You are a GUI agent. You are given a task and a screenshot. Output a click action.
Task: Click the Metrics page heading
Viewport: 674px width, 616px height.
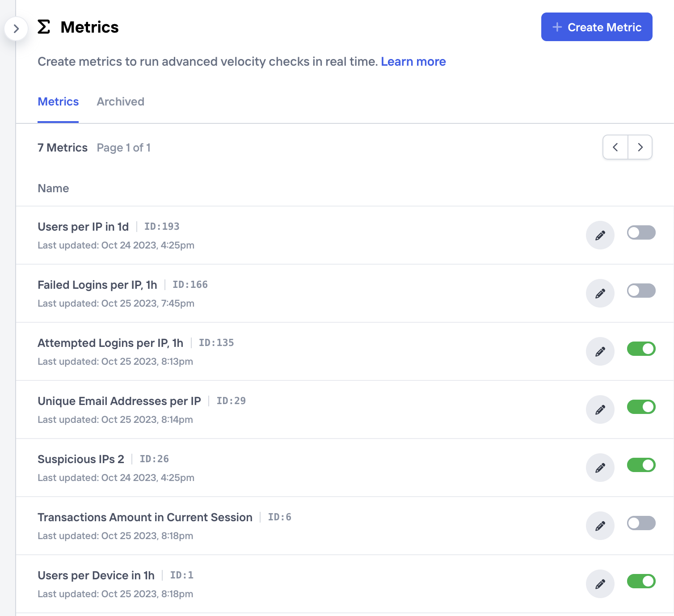pos(89,27)
